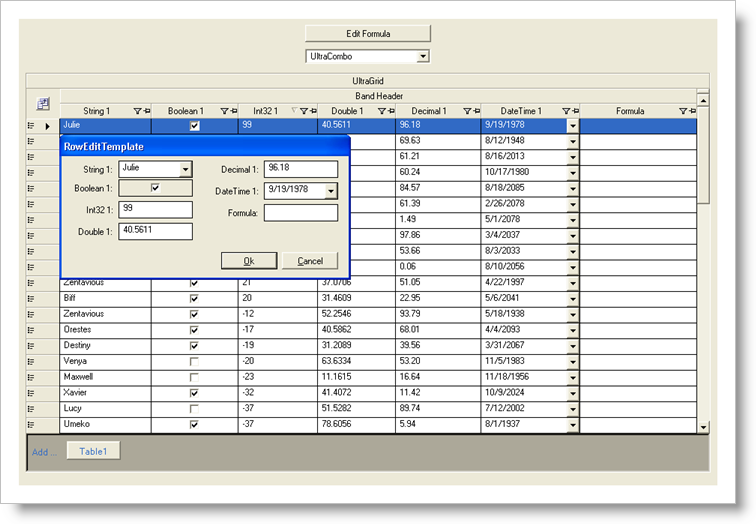Click the filter icon in String 1 header

click(137, 111)
